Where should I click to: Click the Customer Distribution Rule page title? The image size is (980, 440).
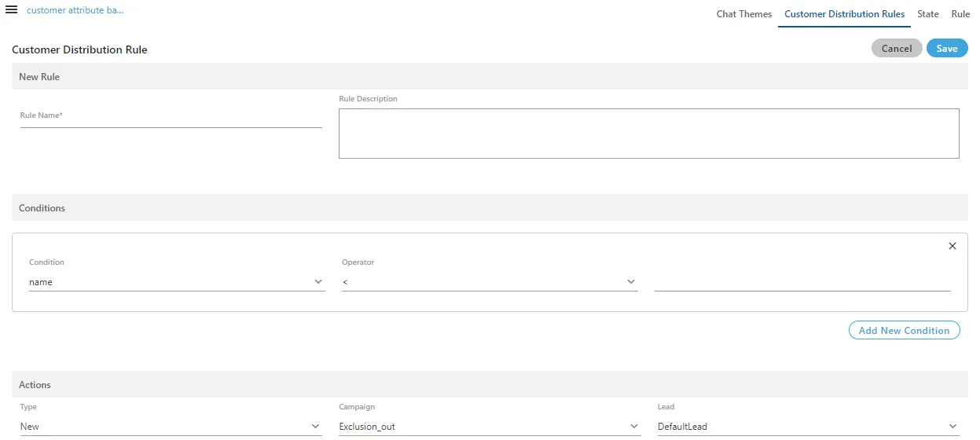(79, 49)
